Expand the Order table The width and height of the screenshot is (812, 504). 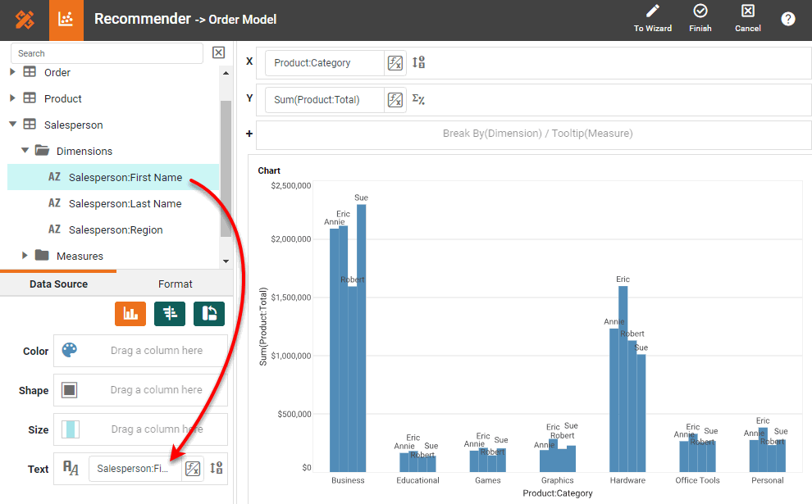[11, 72]
